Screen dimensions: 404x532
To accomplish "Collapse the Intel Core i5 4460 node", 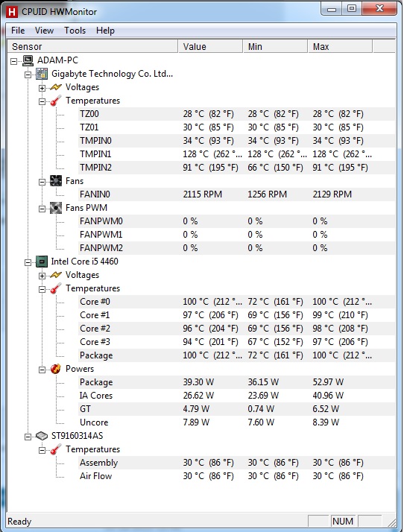I will pos(28,262).
